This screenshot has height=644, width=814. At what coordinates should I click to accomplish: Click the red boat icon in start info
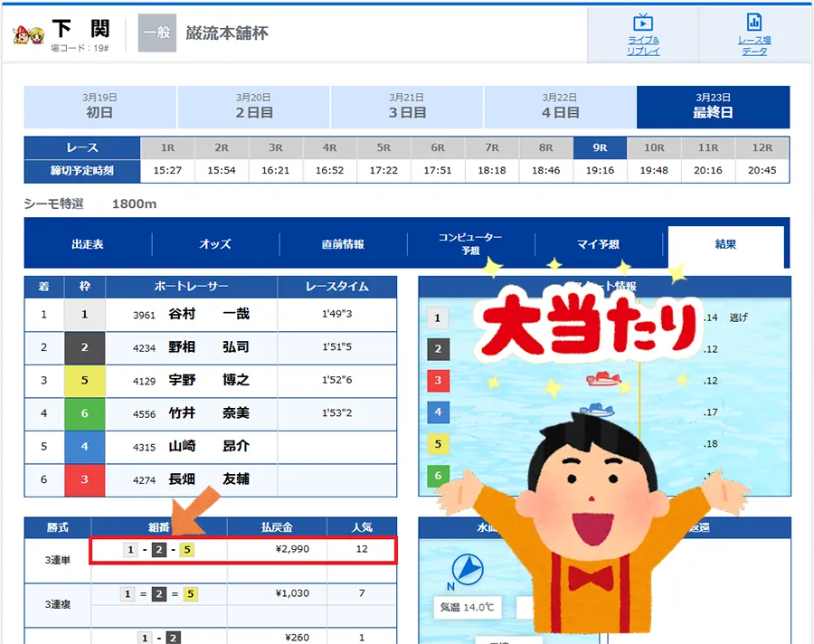click(601, 379)
